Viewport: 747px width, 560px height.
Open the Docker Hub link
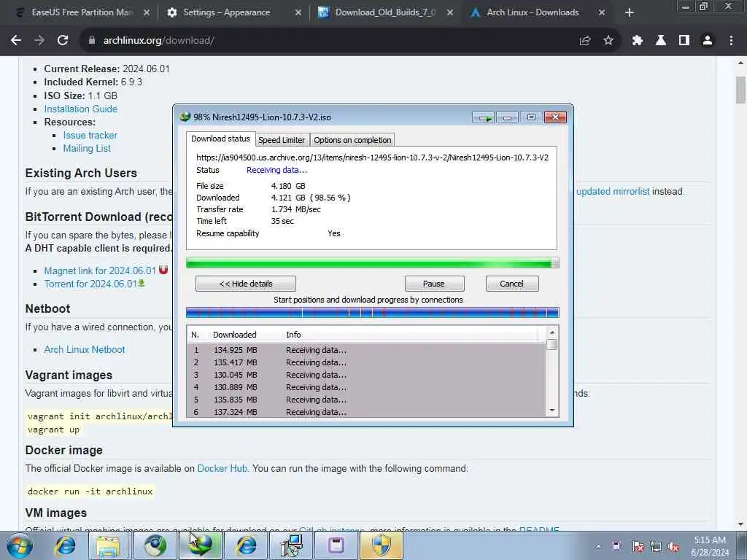222,469
